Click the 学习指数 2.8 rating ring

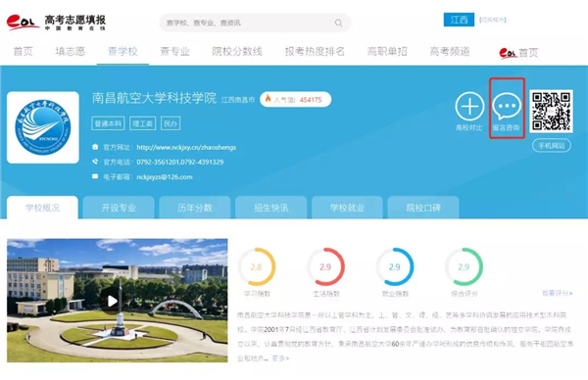[x=257, y=266]
